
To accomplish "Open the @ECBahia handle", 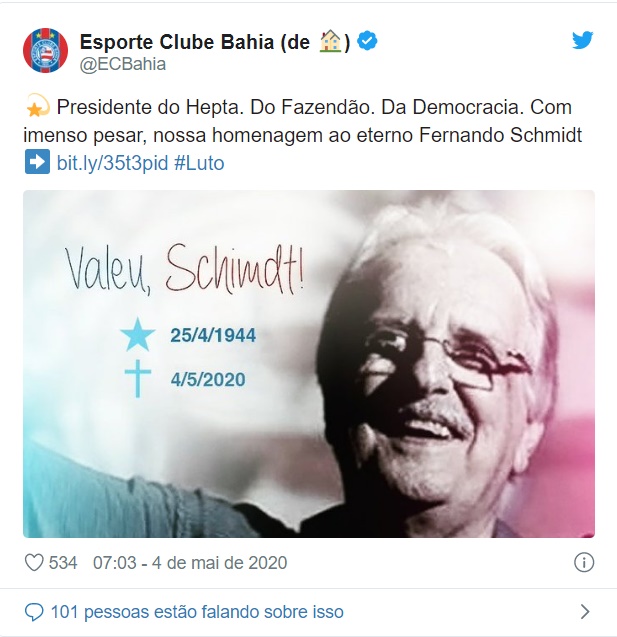I will pos(123,65).
